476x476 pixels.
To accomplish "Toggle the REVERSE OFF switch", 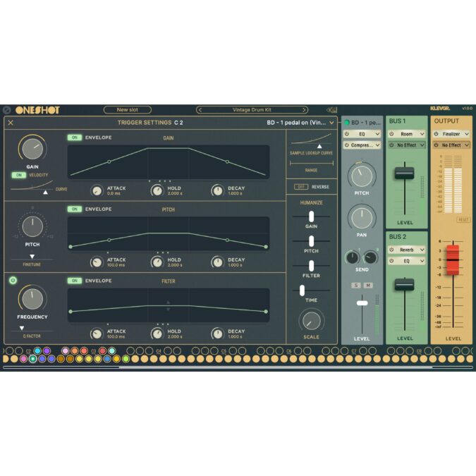I will (x=301, y=187).
